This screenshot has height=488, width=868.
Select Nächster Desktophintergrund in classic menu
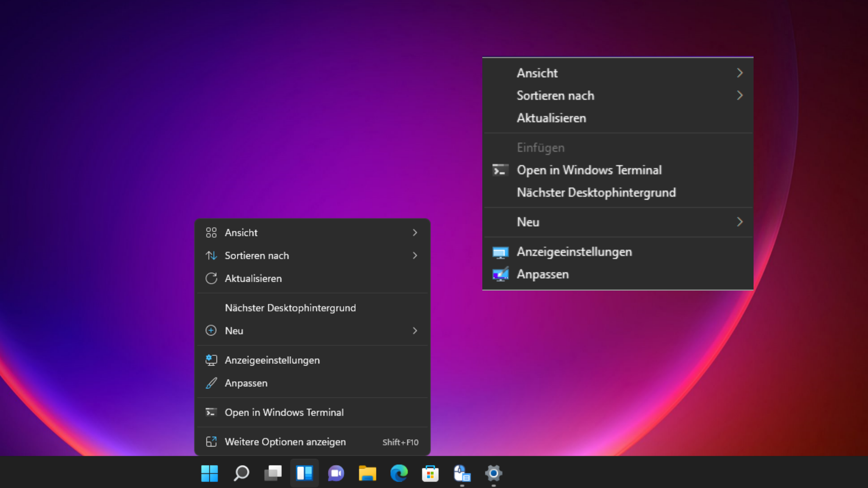tap(618, 192)
